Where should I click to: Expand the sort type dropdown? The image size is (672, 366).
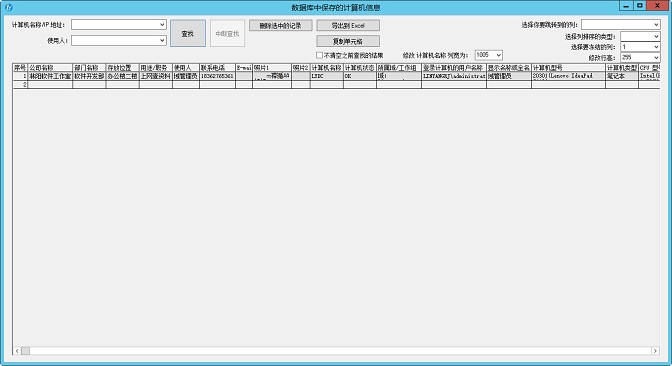coord(640,36)
